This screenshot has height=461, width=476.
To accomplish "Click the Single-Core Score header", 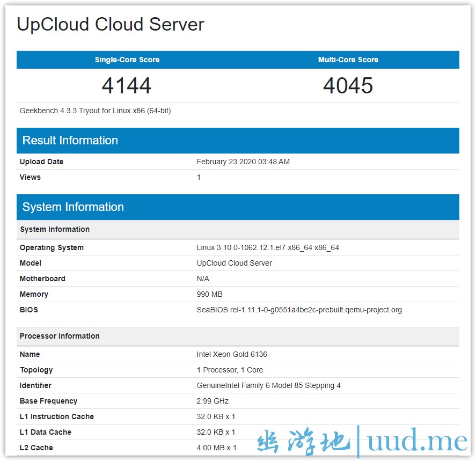I will coord(127,60).
